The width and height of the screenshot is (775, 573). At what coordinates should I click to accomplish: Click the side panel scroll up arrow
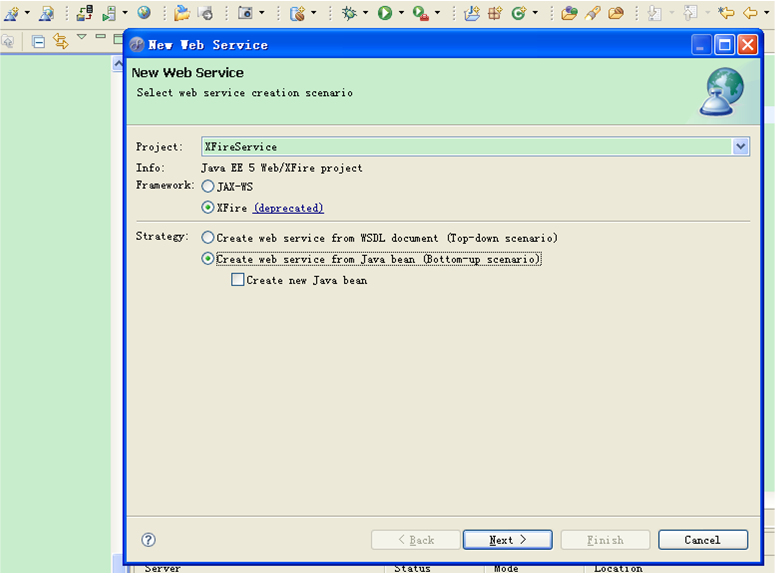(118, 64)
